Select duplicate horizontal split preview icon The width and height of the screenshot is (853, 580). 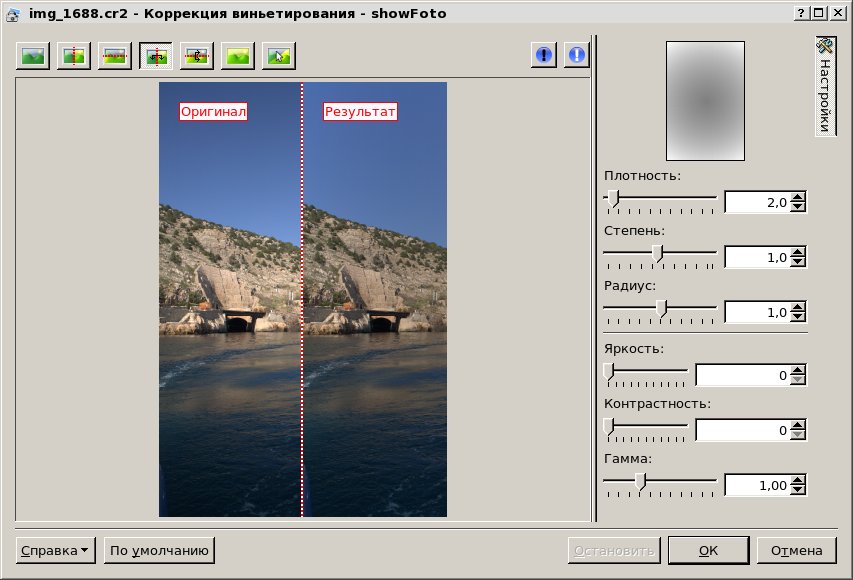pyautogui.click(x=197, y=55)
